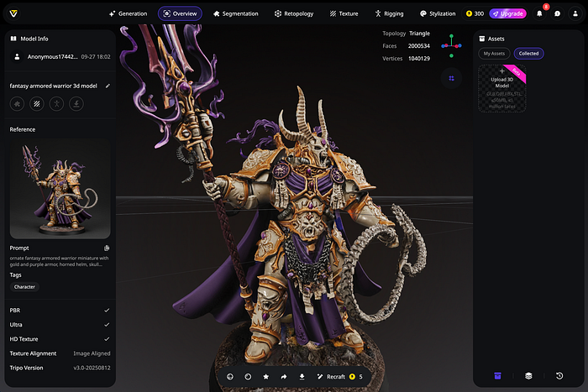Click the reference image thumbnail

click(x=60, y=189)
